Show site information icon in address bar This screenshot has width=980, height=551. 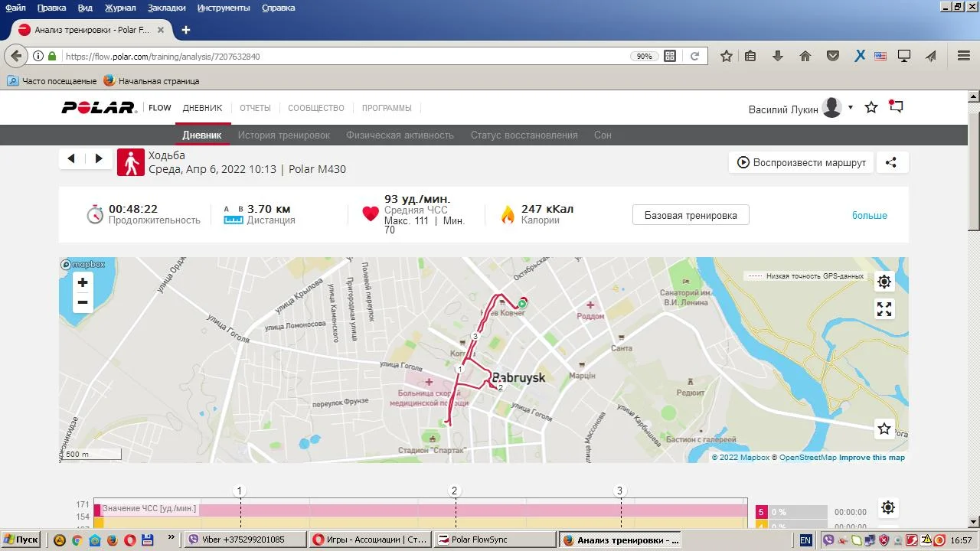(38, 56)
